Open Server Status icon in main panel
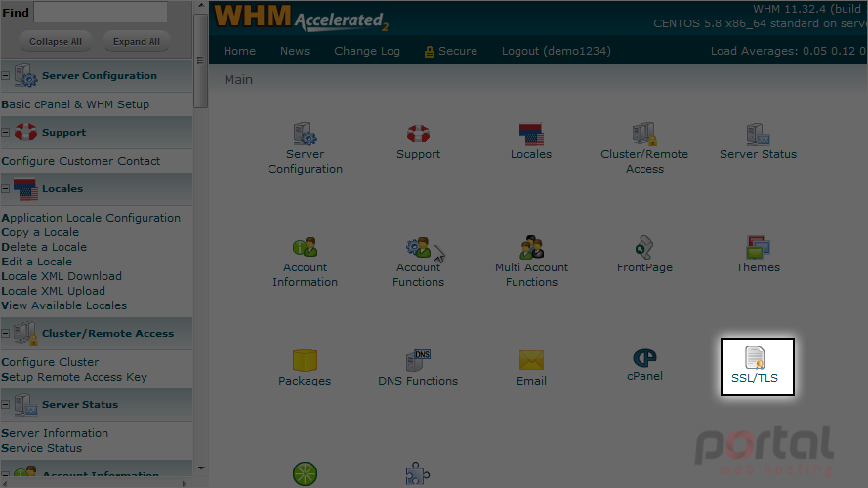Screen dimensions: 868x488 758,134
